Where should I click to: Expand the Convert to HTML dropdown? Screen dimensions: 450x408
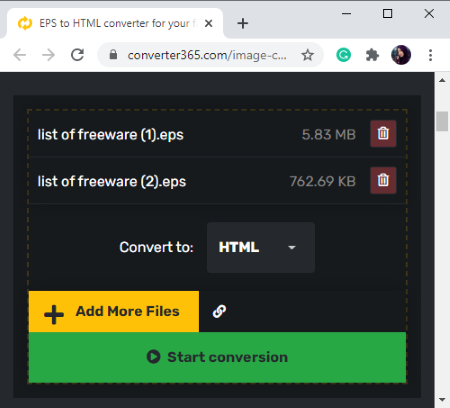(x=261, y=247)
